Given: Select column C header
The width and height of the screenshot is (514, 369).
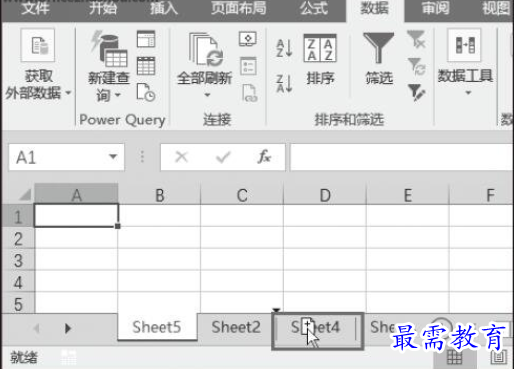Looking at the screenshot, I should click(242, 194).
